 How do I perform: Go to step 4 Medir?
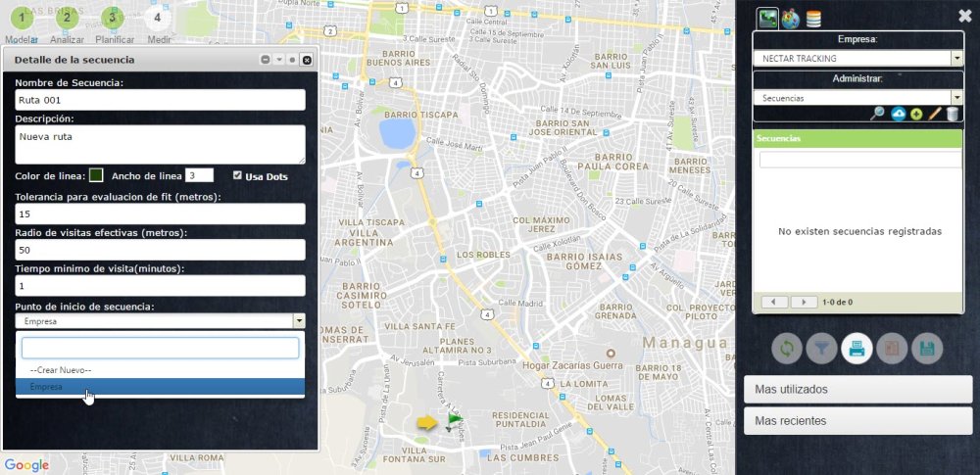(x=158, y=18)
